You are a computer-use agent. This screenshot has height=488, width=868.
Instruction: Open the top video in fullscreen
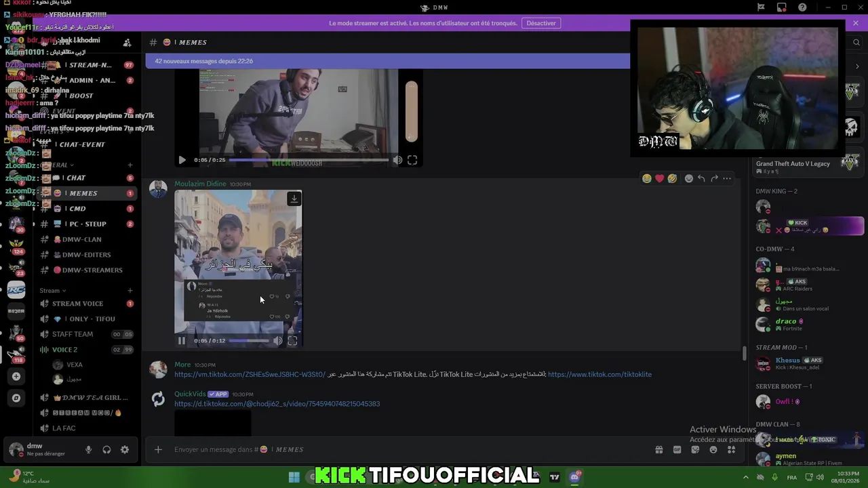(x=412, y=160)
